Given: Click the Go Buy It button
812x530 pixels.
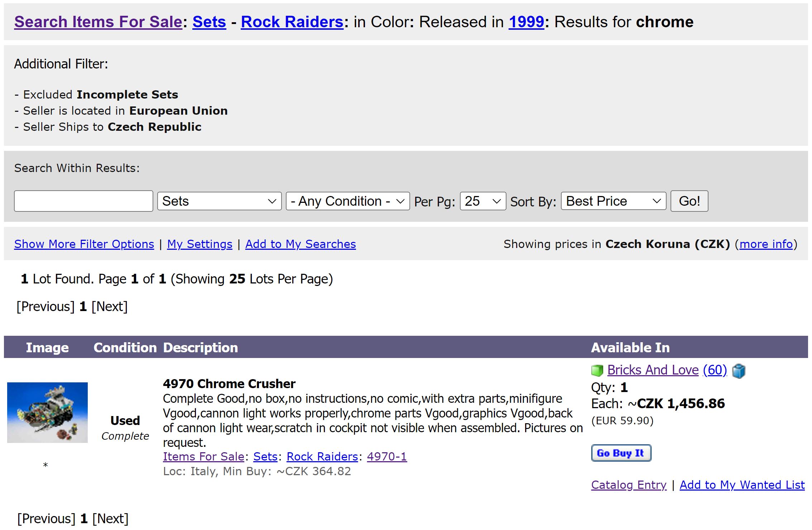Looking at the screenshot, I should 621,453.
